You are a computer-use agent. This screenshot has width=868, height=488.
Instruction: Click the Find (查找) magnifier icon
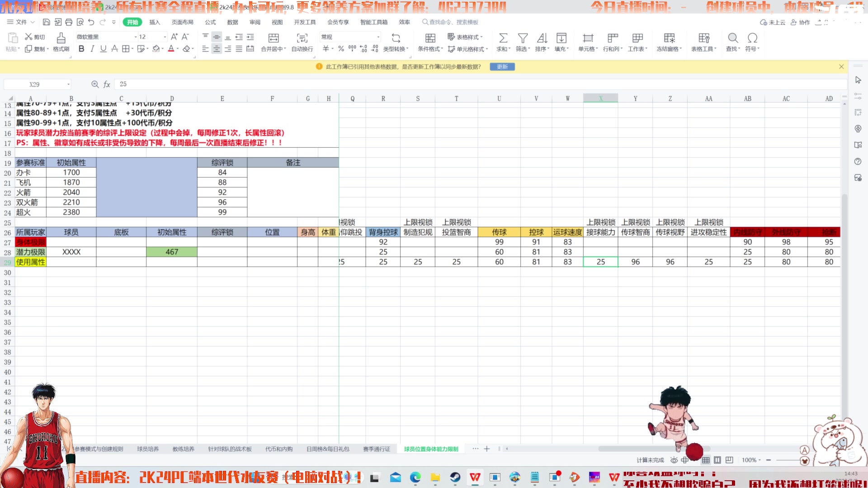point(733,38)
